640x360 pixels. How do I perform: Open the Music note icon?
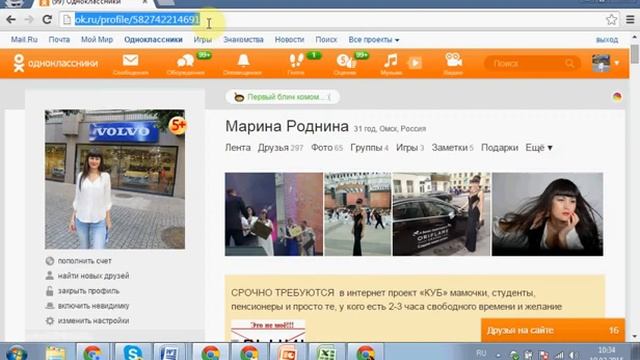click(391, 61)
